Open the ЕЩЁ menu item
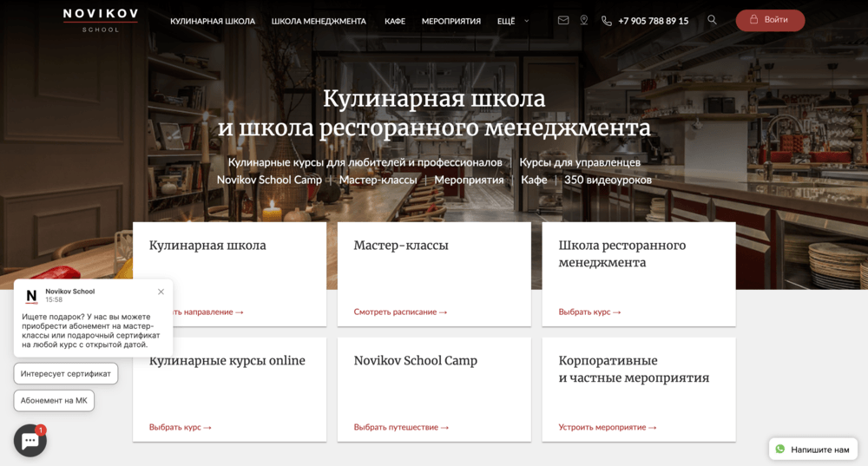Image resolution: width=868 pixels, height=466 pixels. [x=506, y=21]
